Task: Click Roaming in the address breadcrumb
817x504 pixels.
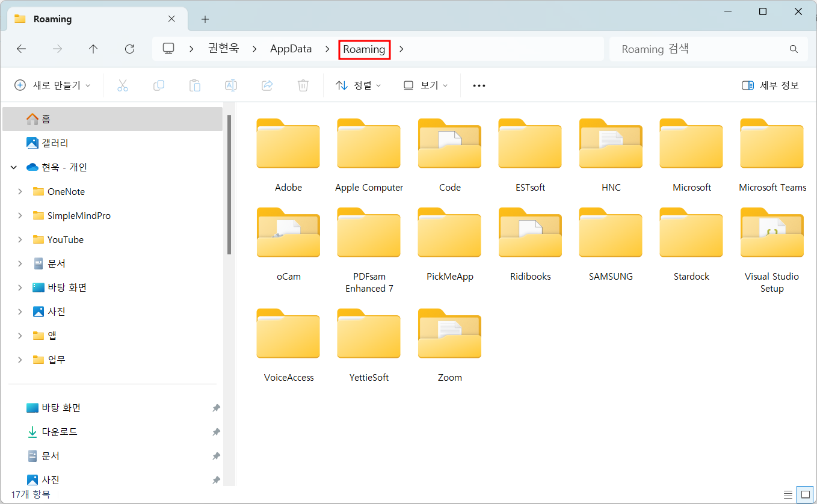Action: click(x=365, y=49)
